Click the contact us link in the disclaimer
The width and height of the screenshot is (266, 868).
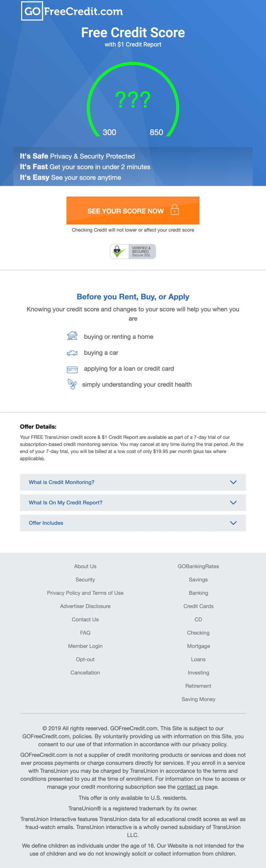click(x=190, y=787)
